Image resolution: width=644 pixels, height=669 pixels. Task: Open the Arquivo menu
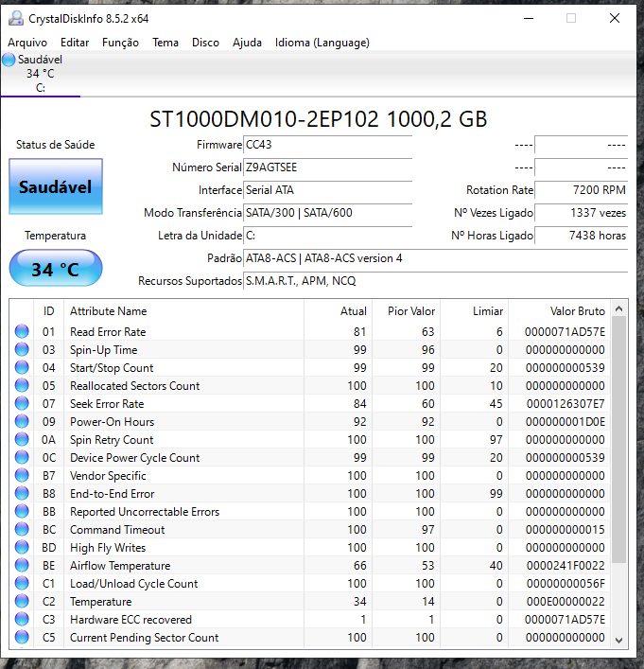click(27, 43)
